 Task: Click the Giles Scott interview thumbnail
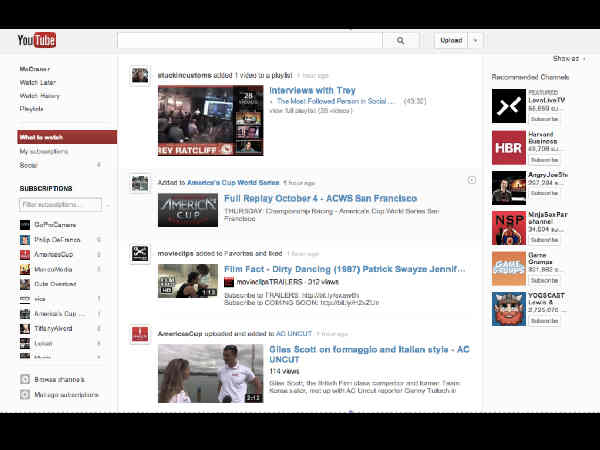point(211,373)
